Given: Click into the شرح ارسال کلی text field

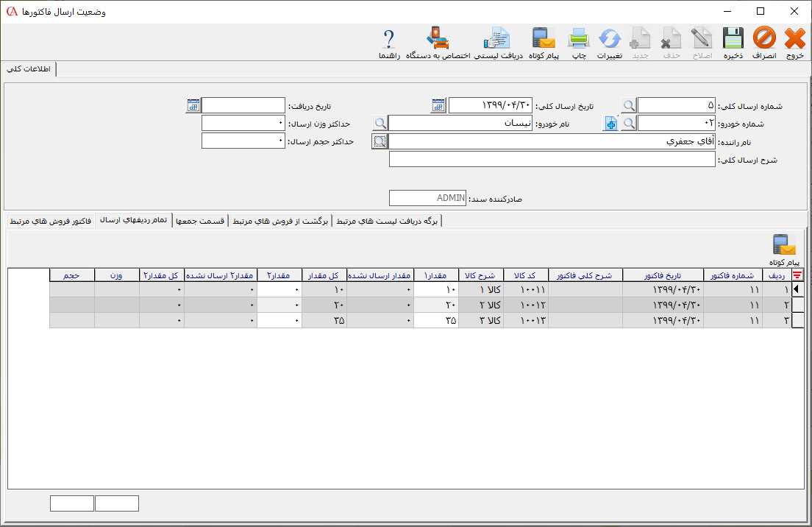Looking at the screenshot, I should [552, 160].
